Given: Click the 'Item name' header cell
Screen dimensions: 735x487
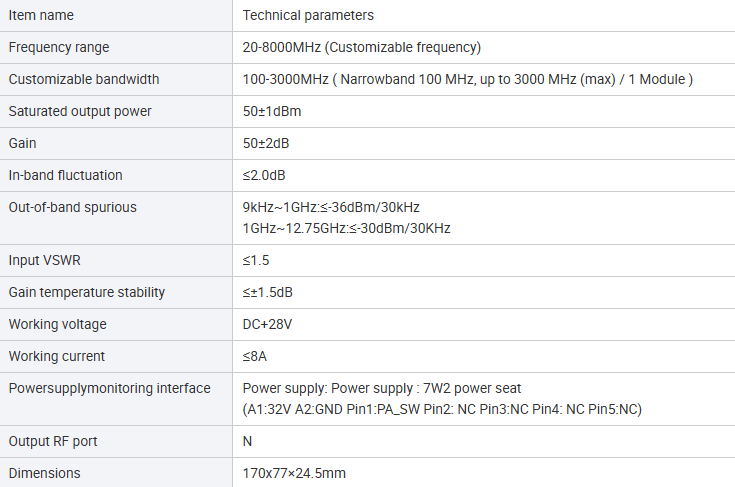Looking at the screenshot, I should (41, 15).
